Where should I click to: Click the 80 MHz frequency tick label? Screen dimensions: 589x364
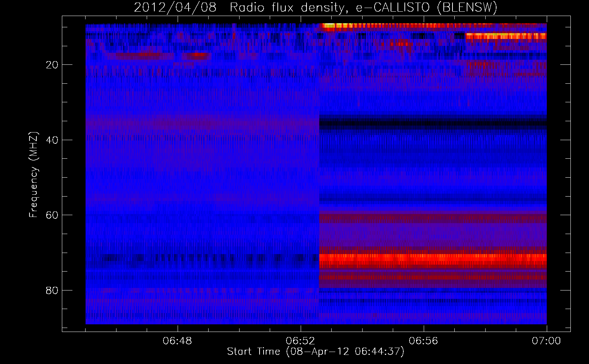click(x=52, y=290)
